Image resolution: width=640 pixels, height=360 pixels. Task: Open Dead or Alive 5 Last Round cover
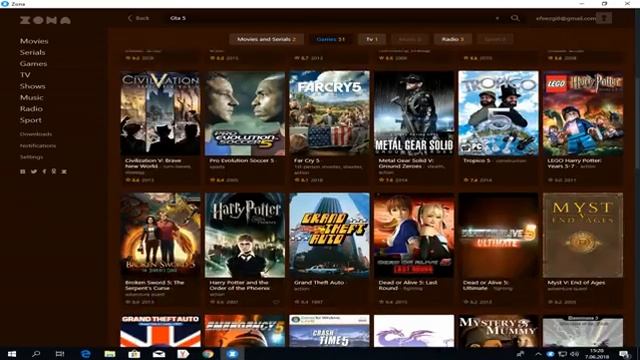point(414,236)
